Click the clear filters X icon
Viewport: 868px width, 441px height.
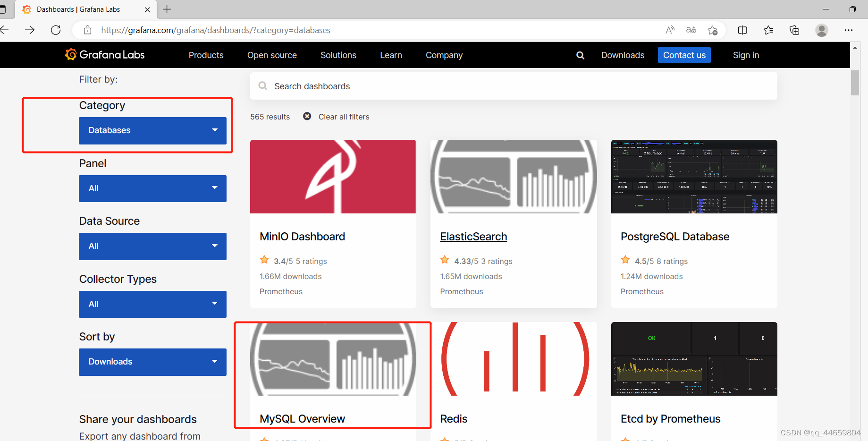[x=307, y=116]
